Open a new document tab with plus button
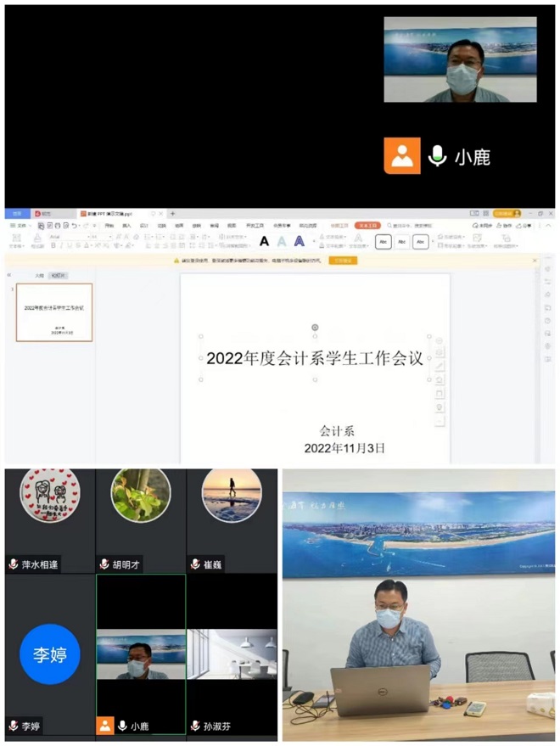The height and width of the screenshot is (746, 560). (173, 214)
